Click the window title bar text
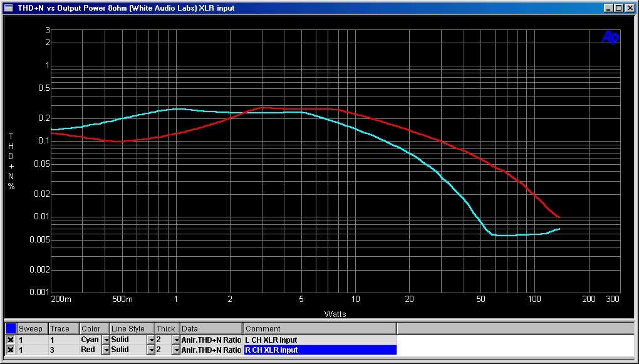The image size is (639, 364). pyautogui.click(x=126, y=8)
